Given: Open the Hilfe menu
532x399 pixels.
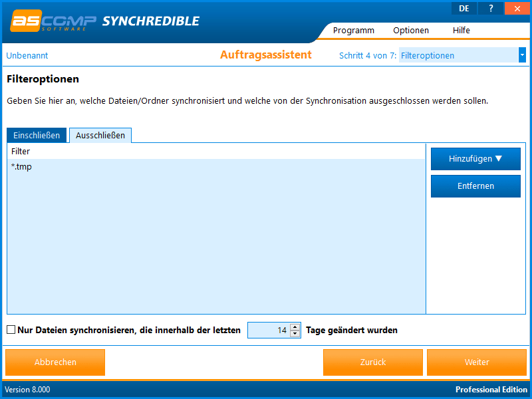Looking at the screenshot, I should click(461, 30).
